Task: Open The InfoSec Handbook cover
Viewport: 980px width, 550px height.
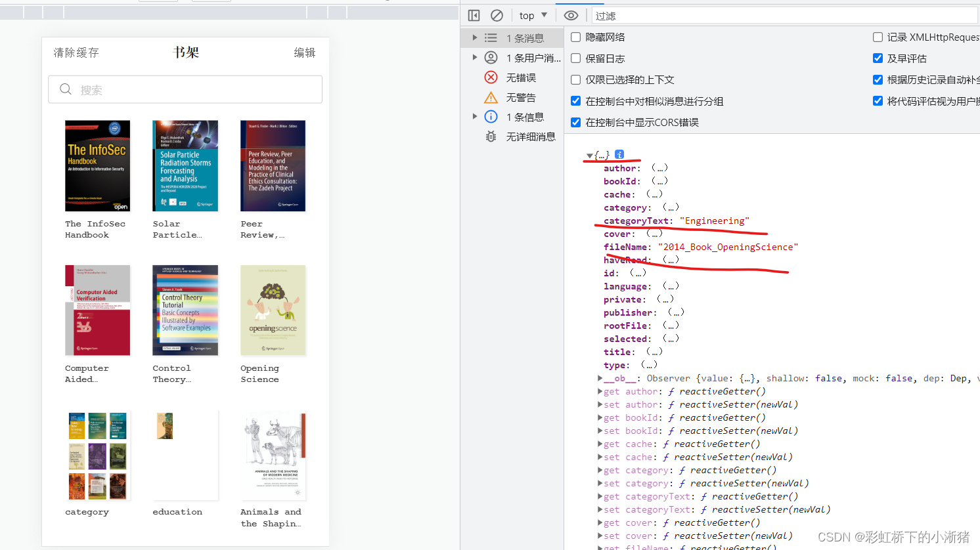Action: pyautogui.click(x=97, y=165)
